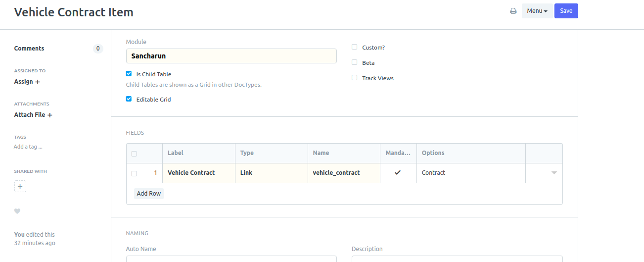This screenshot has width=644, height=262.
Task: Enable Track Views checkbox
Action: click(355, 78)
